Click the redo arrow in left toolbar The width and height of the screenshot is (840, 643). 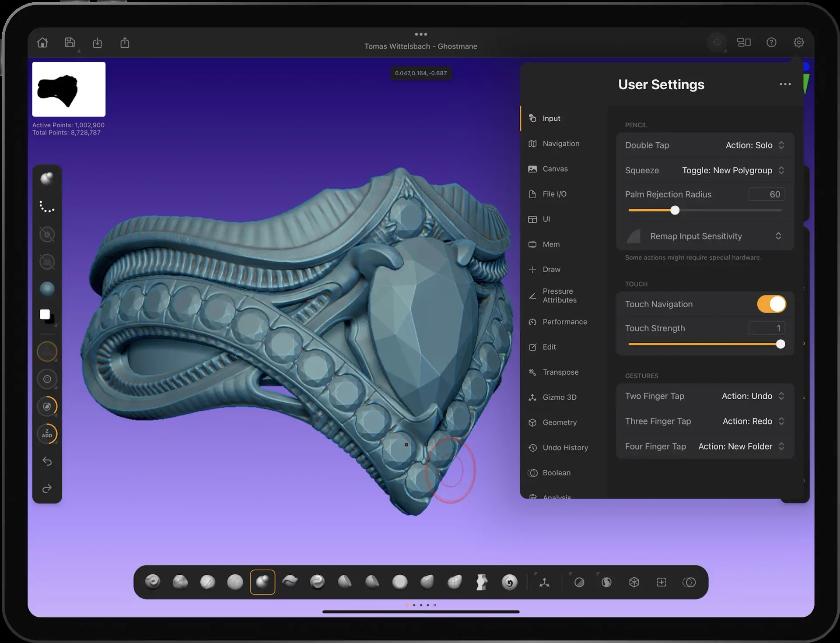pos(47,488)
